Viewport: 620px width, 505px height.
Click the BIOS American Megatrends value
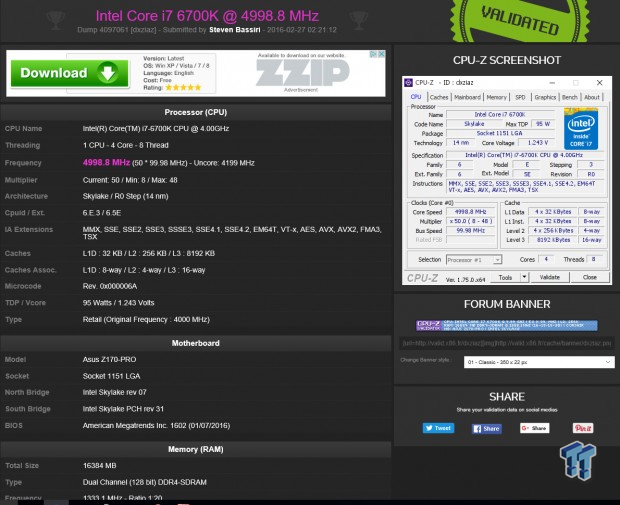pyautogui.click(x=156, y=426)
